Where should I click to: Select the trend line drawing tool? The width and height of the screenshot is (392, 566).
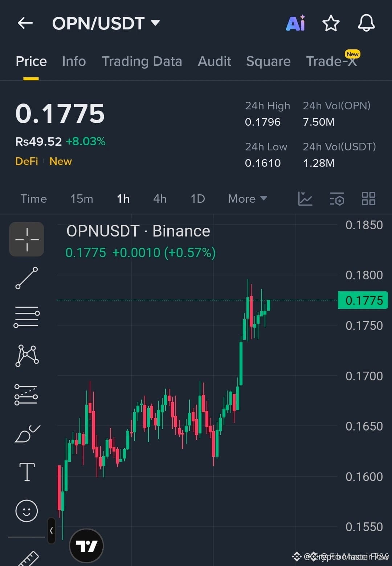(x=26, y=278)
